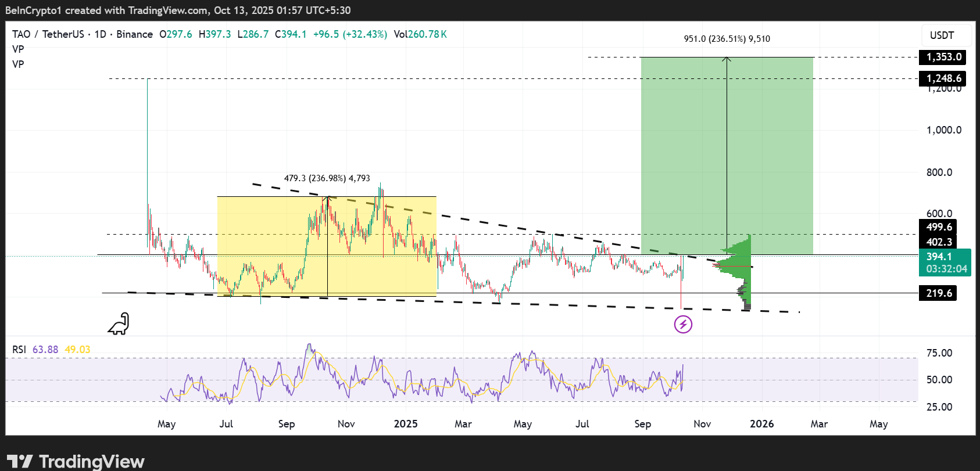Click the current price 394.1 countdown label
This screenshot has height=471, width=980.
(x=946, y=263)
